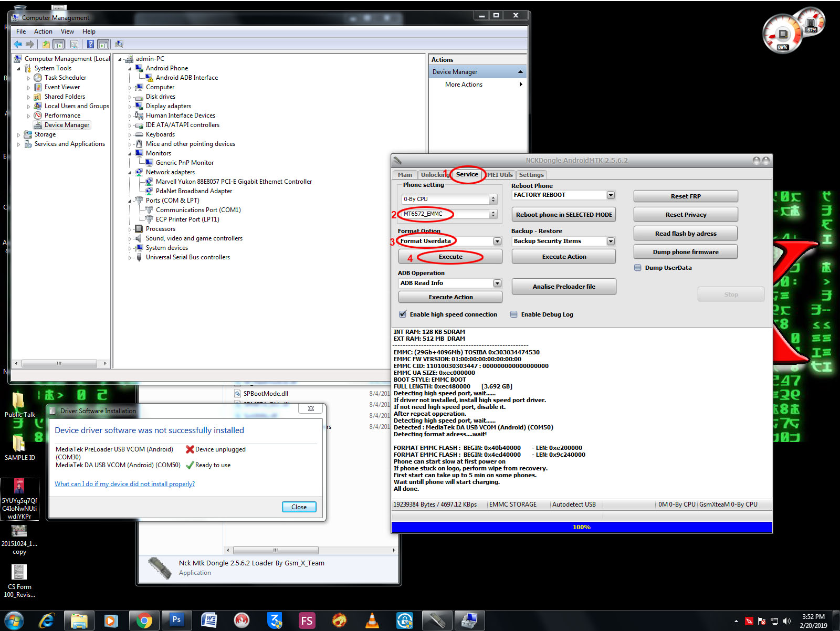Switch to Photoshop on the taskbar
Screen dimensions: 840x631
coord(176,621)
